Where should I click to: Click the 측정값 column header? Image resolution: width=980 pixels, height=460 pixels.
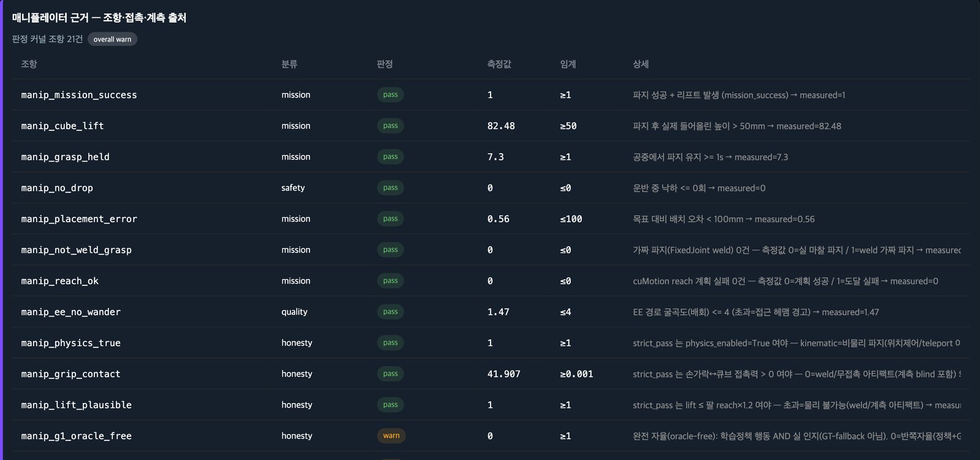point(499,64)
